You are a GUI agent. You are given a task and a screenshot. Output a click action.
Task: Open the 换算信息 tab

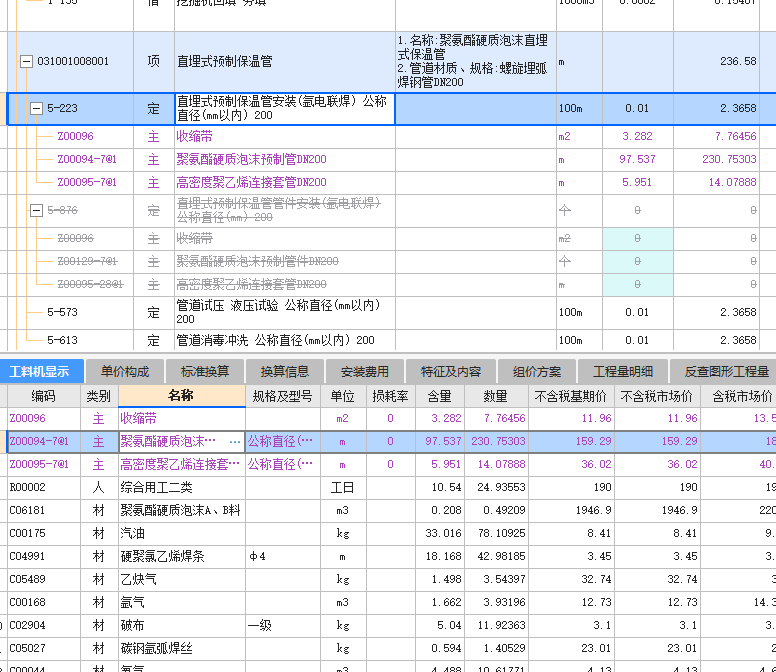click(285, 372)
